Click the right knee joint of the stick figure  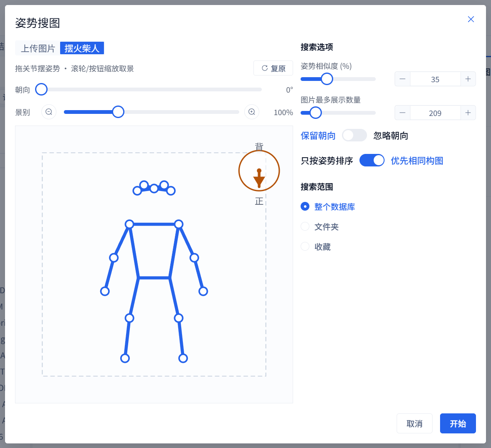[179, 318]
